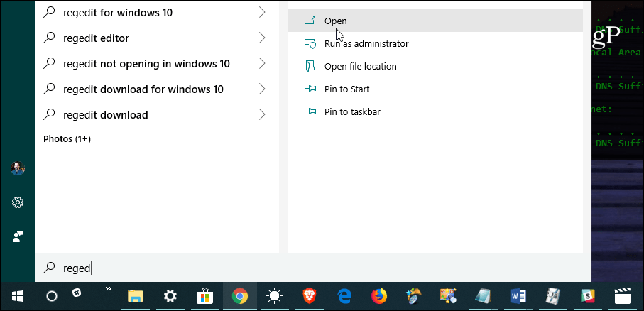Click the feedback person icon in sidebar
The height and width of the screenshot is (311, 644).
(18, 236)
